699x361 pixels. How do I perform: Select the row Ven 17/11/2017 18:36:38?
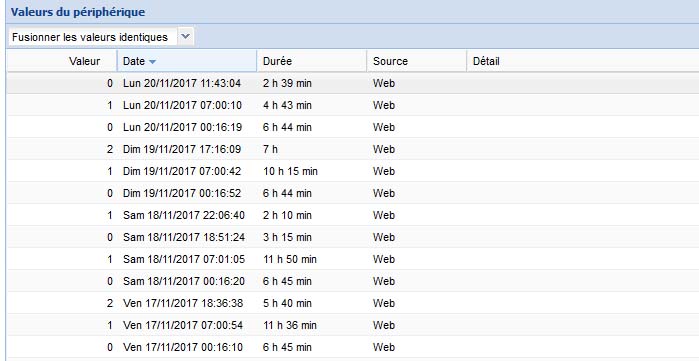[353, 303]
